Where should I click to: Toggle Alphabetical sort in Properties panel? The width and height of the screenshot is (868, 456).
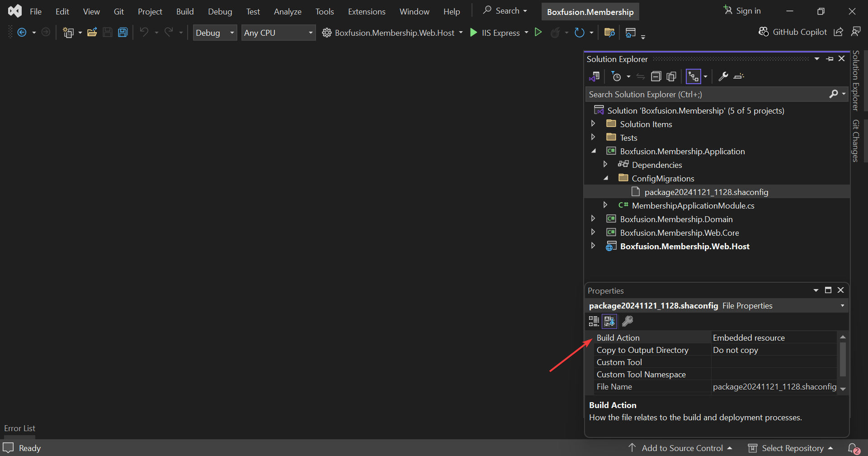pyautogui.click(x=609, y=322)
